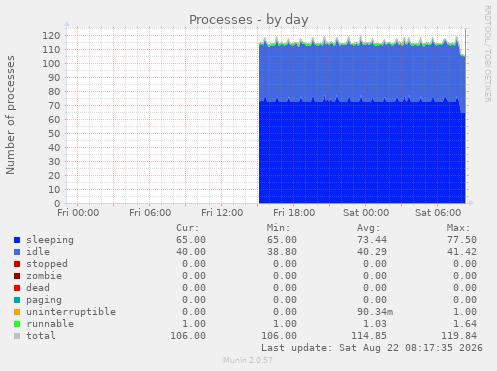This screenshot has width=497, height=371.
Task: Click the 'Number of processes' axis label
Action: (10, 115)
